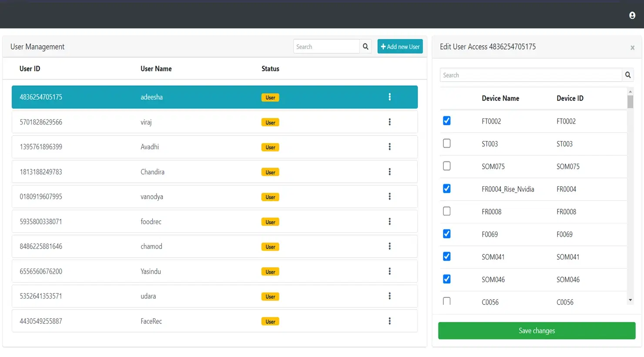Open the three-dot menu for udara
644x357 pixels.
click(x=389, y=296)
